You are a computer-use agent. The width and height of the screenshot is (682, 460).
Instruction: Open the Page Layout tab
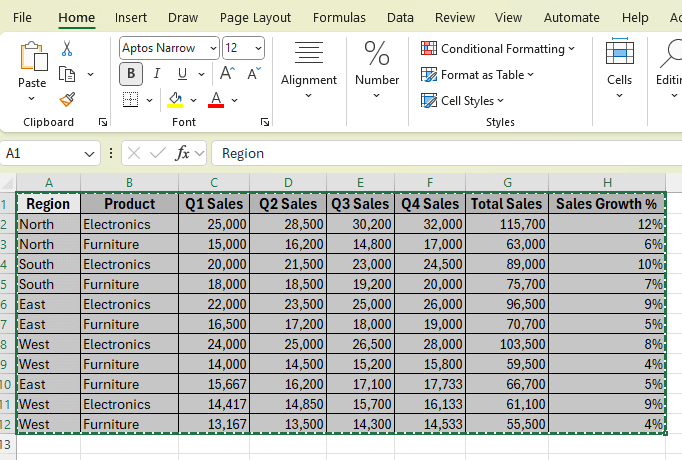click(255, 17)
